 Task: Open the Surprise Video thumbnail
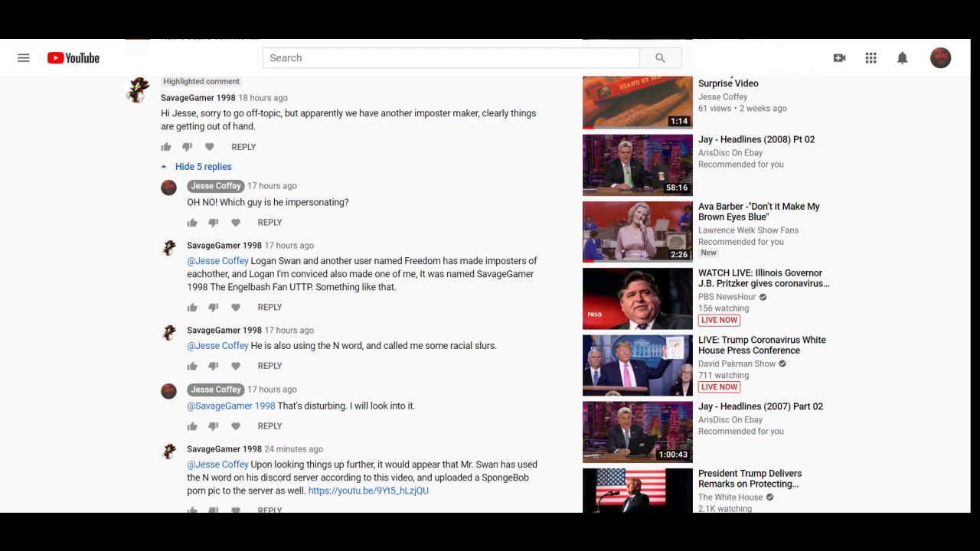pyautogui.click(x=638, y=103)
